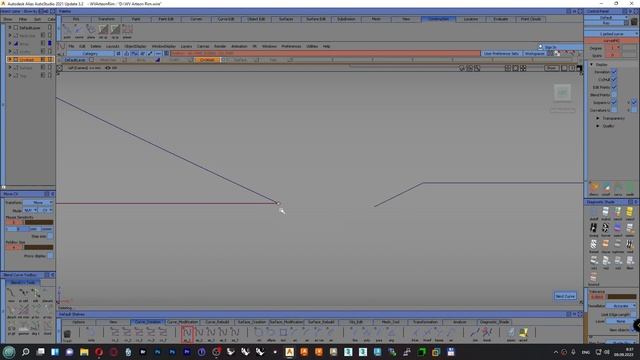Click the Show button in the viewport title bar
The width and height of the screenshot is (640, 360).
point(551,68)
